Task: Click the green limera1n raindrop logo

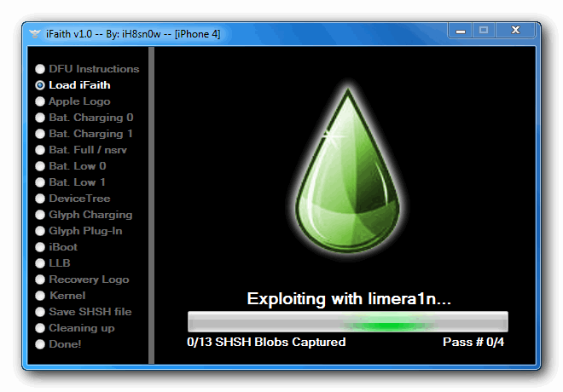Action: [x=347, y=170]
